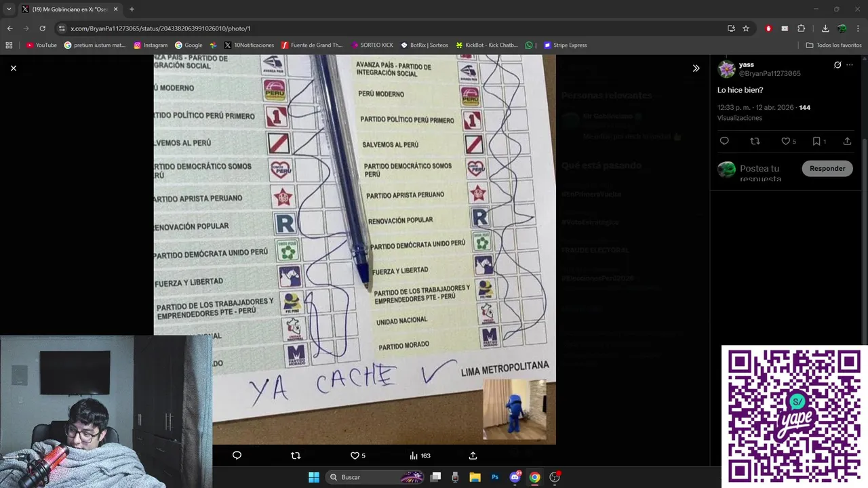Open the Instagram bookmark
Image resolution: width=868 pixels, height=488 pixels.
[x=151, y=45]
